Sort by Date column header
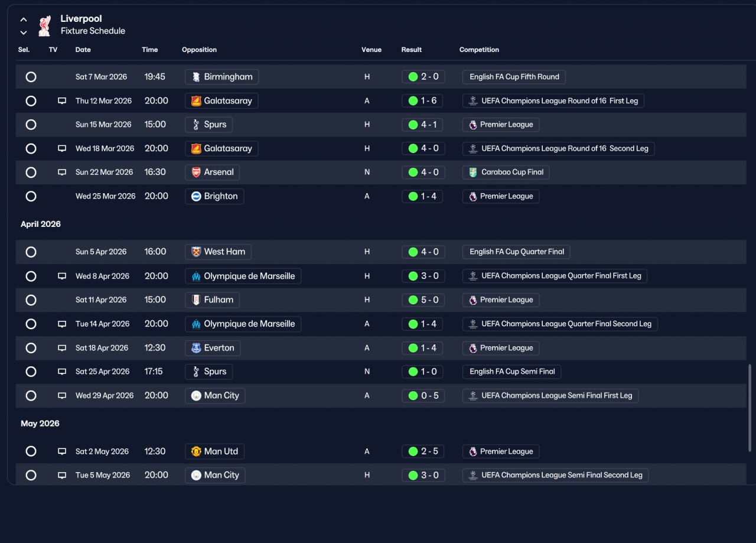 83,50
